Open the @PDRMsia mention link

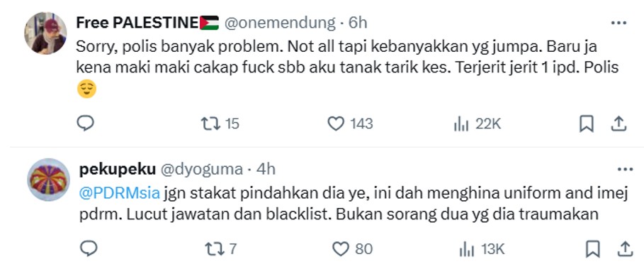pyautogui.click(x=119, y=193)
